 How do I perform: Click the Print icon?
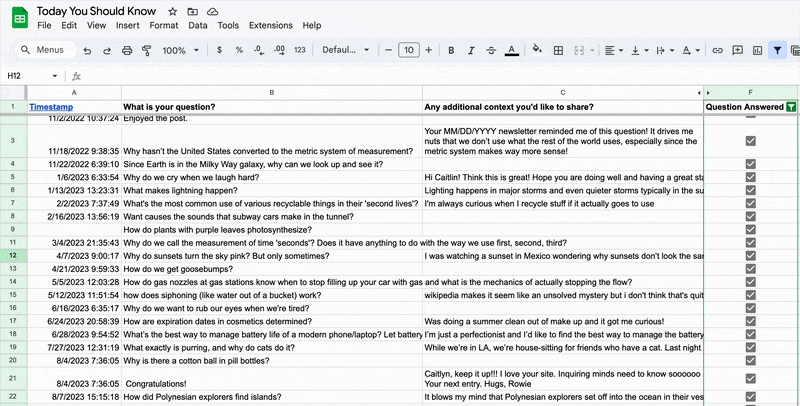point(127,50)
